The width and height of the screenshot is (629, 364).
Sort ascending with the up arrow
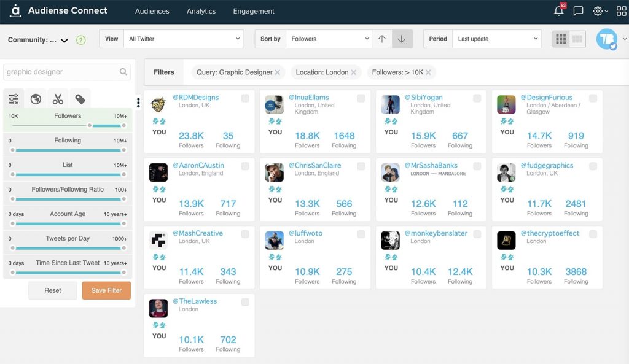[382, 39]
